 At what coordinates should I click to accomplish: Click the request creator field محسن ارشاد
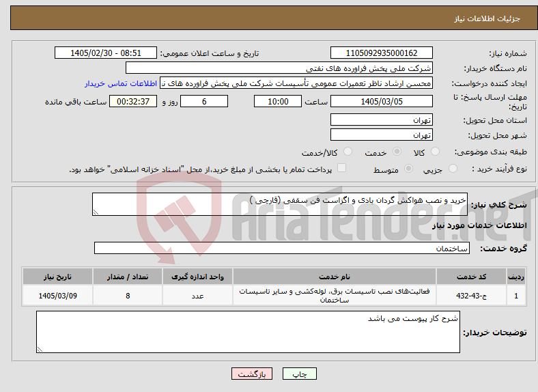click(x=296, y=83)
